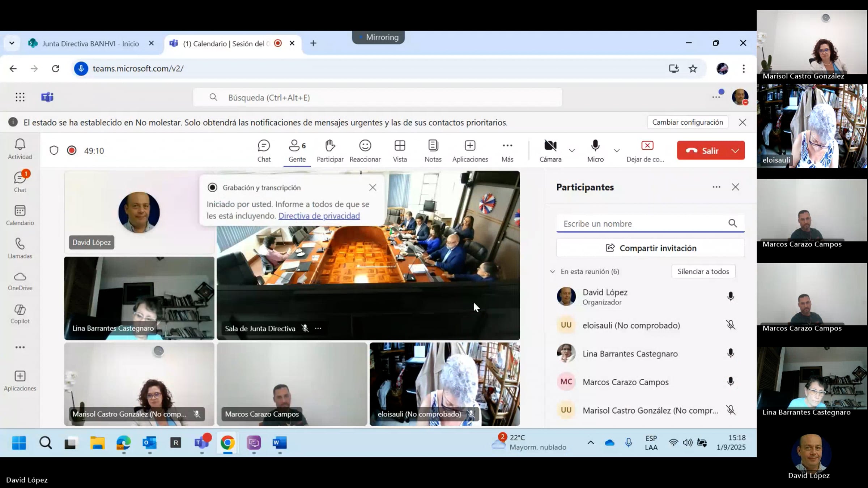Dismiss the Grabación y transcripción notice
868x488 pixels.
(x=373, y=187)
